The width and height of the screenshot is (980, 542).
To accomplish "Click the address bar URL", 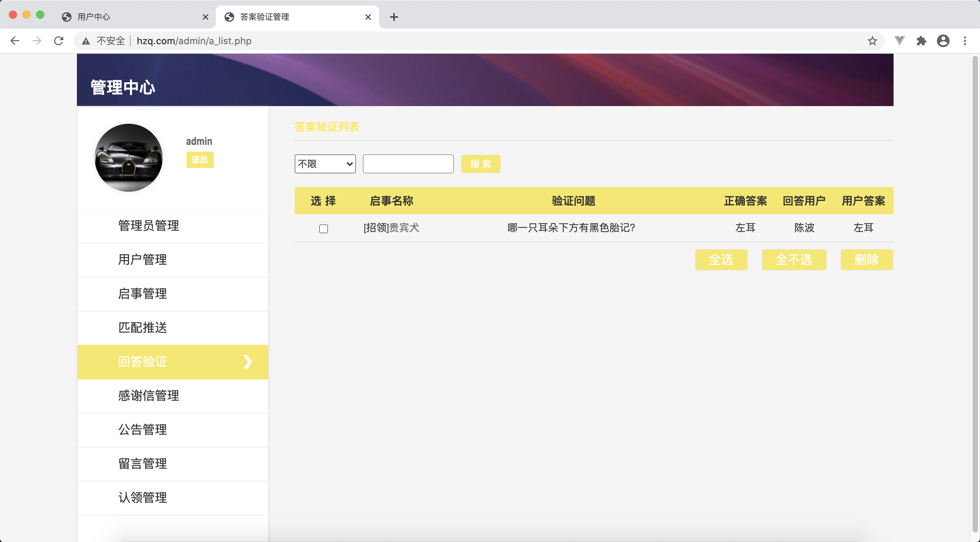I will click(194, 41).
